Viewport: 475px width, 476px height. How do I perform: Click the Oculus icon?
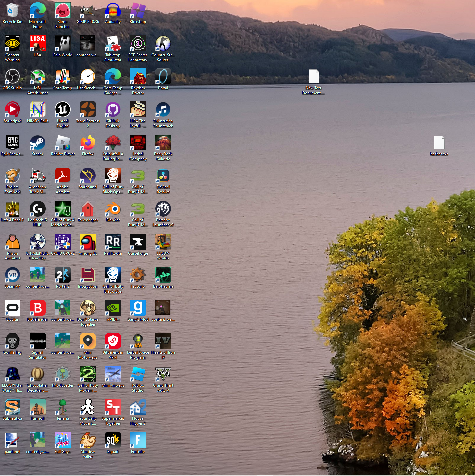coord(13,308)
